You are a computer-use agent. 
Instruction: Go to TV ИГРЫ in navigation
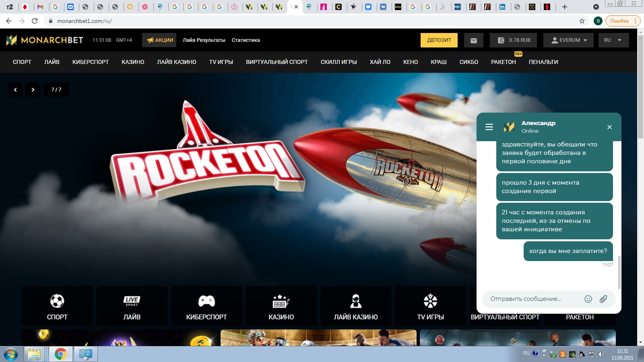tap(221, 62)
